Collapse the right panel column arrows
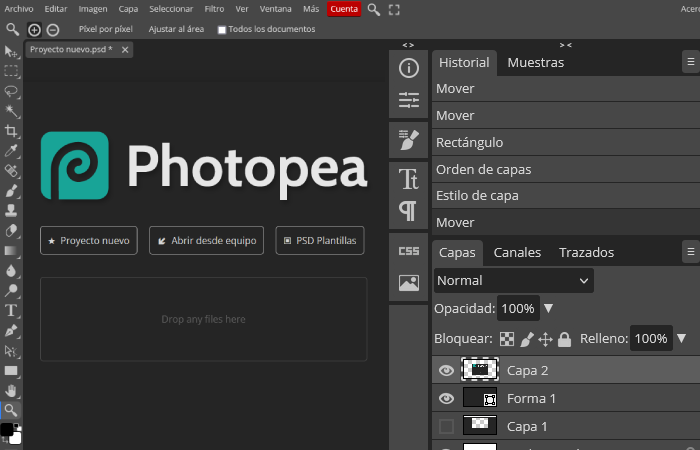Image resolution: width=700 pixels, height=450 pixels. click(x=566, y=45)
